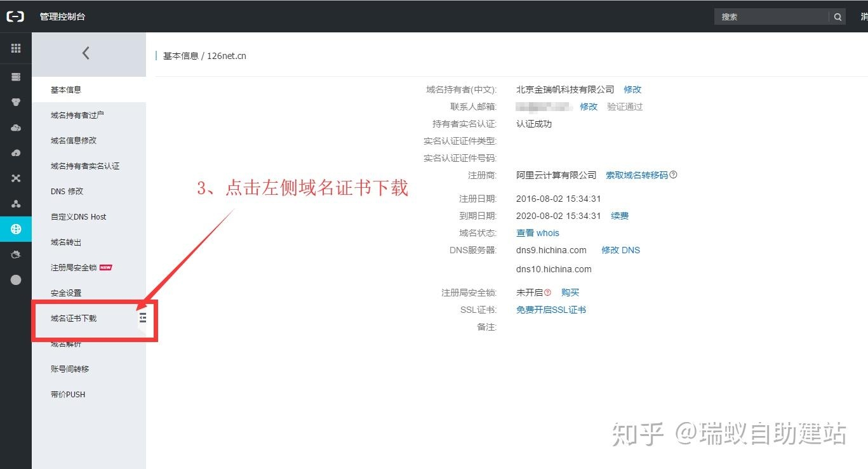This screenshot has height=469, width=868.
Task: Open the console products grid icon
Action: (16, 48)
